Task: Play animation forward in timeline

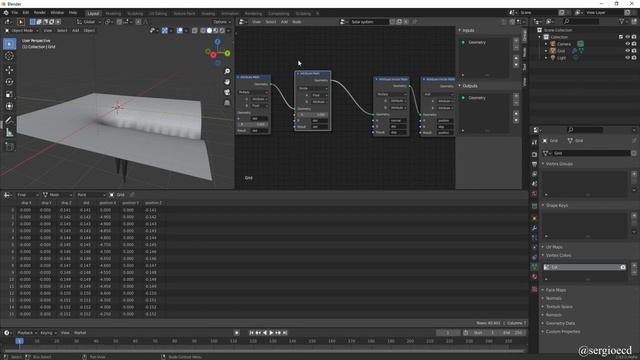Action: [271, 333]
